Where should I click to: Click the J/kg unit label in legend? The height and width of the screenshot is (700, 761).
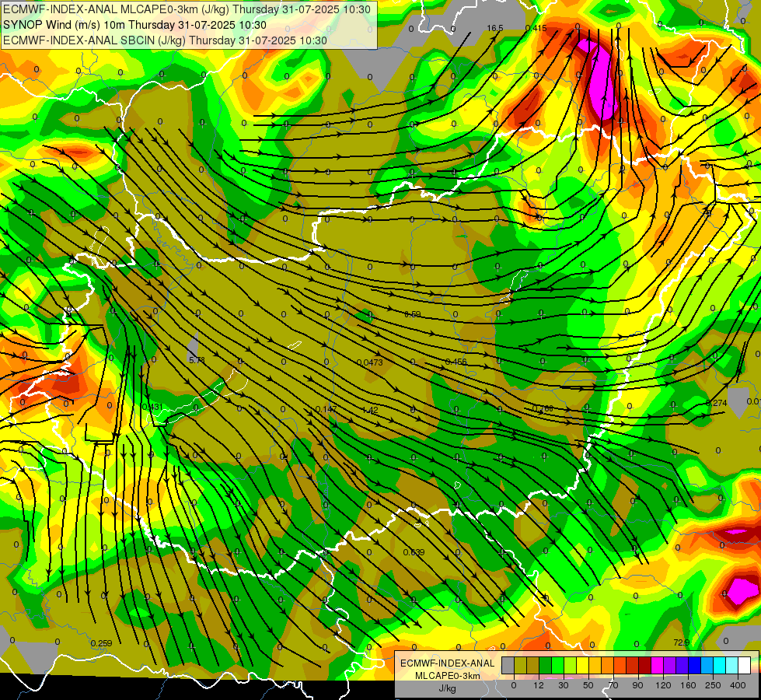click(x=448, y=688)
